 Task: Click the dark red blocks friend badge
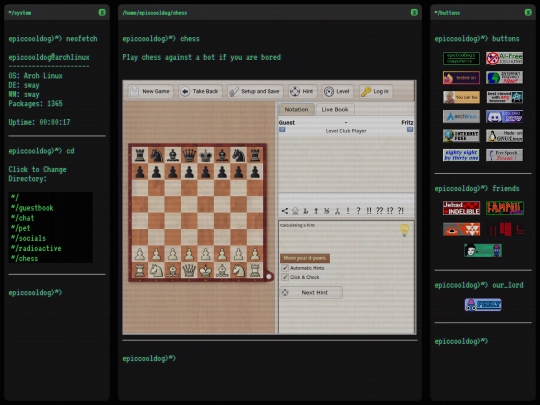pos(505,229)
